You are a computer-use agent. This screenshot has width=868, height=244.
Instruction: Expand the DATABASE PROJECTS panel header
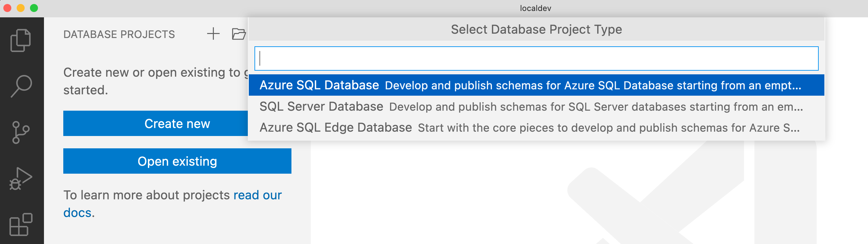119,34
